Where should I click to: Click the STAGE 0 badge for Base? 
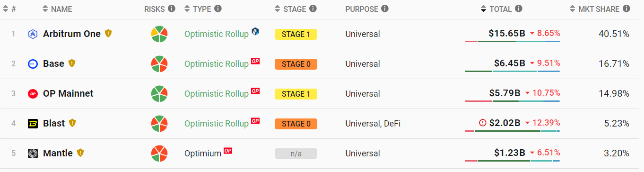pyautogui.click(x=296, y=64)
